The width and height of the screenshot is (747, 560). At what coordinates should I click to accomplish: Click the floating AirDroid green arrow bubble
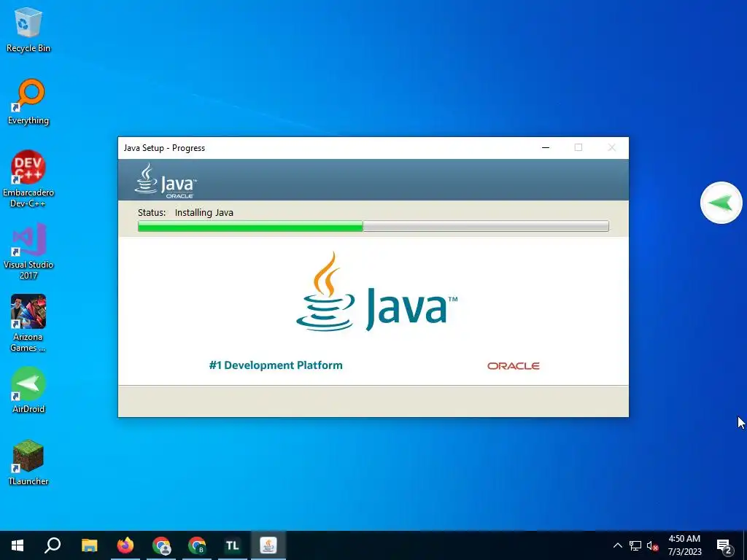(x=721, y=203)
